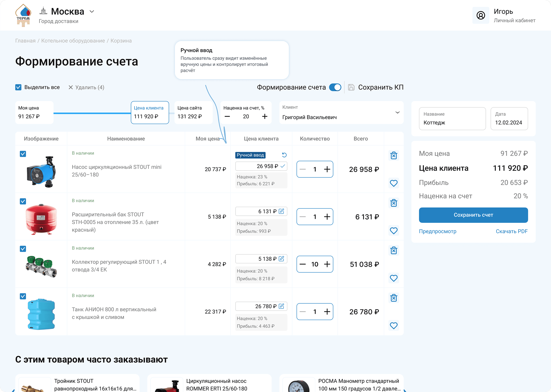Click the Сохранить КП save icon
The height and width of the screenshot is (392, 551).
point(351,87)
